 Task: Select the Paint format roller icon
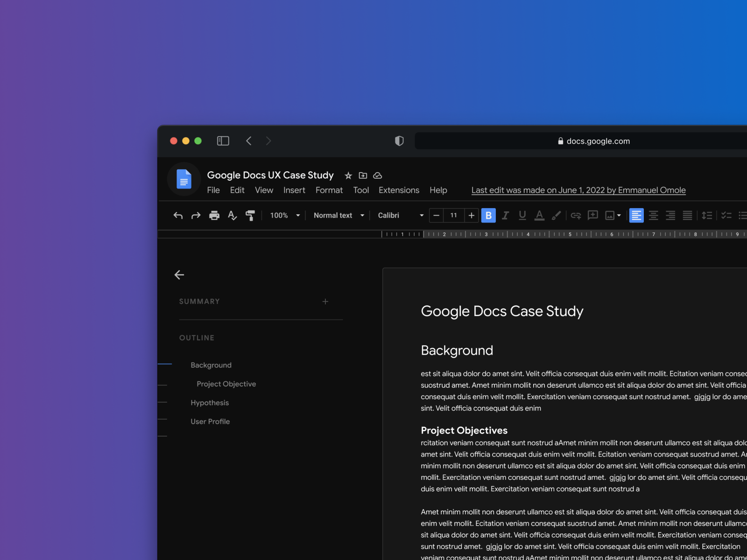[250, 215]
